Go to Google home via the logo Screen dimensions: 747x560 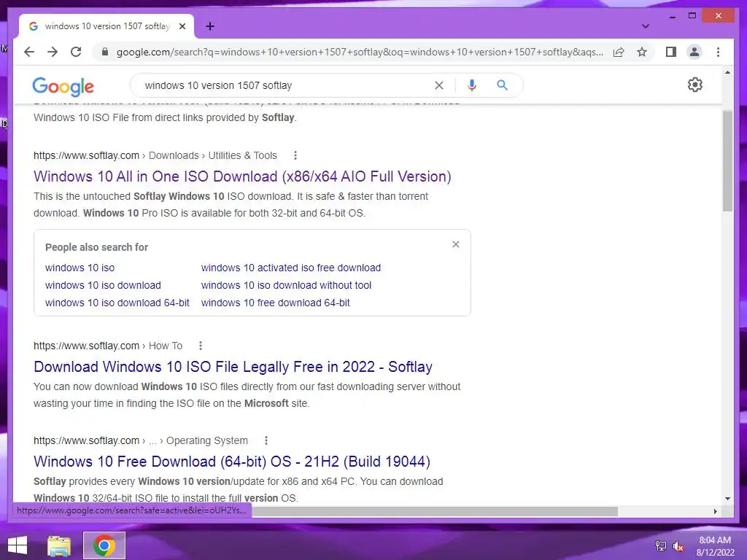tap(63, 86)
